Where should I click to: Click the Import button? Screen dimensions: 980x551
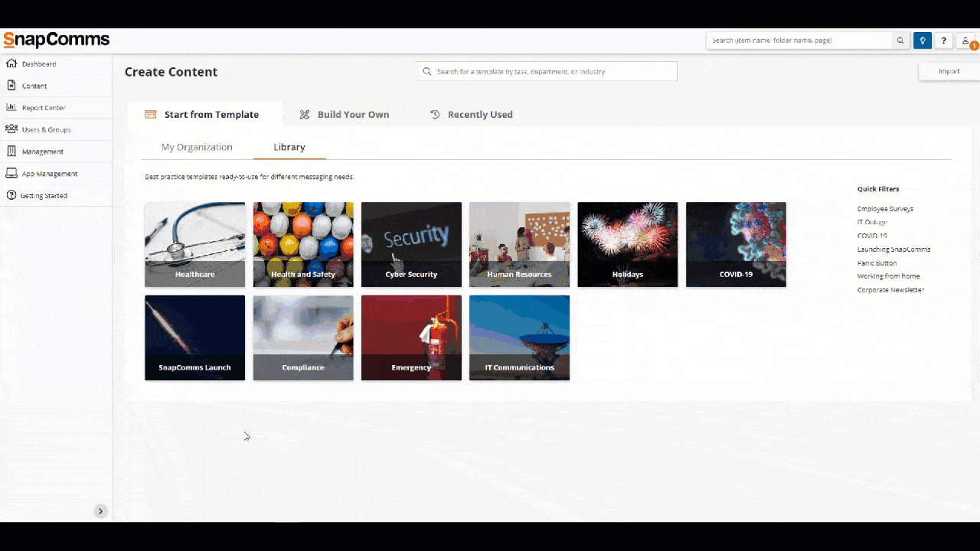949,71
